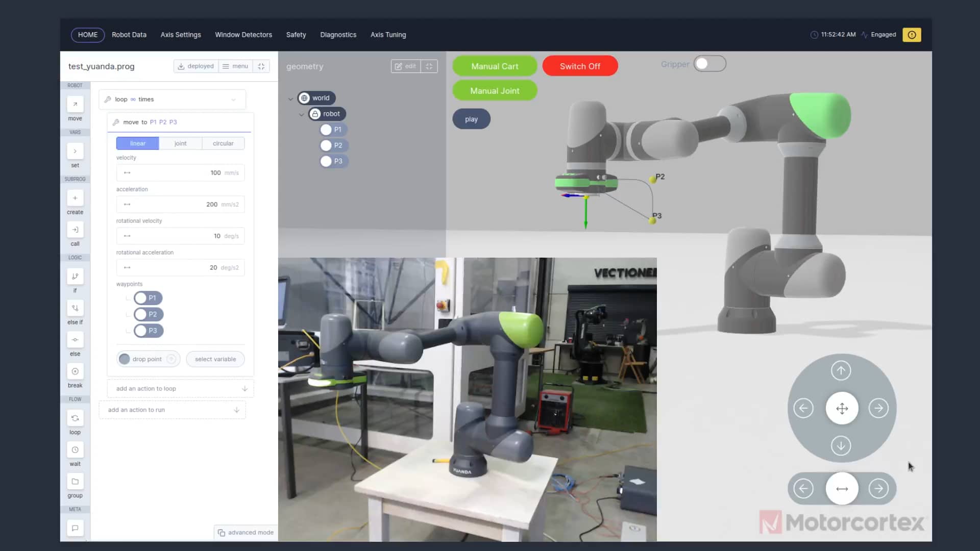980x551 pixels.
Task: Expand the world node in geometry tree
Action: [x=291, y=98]
